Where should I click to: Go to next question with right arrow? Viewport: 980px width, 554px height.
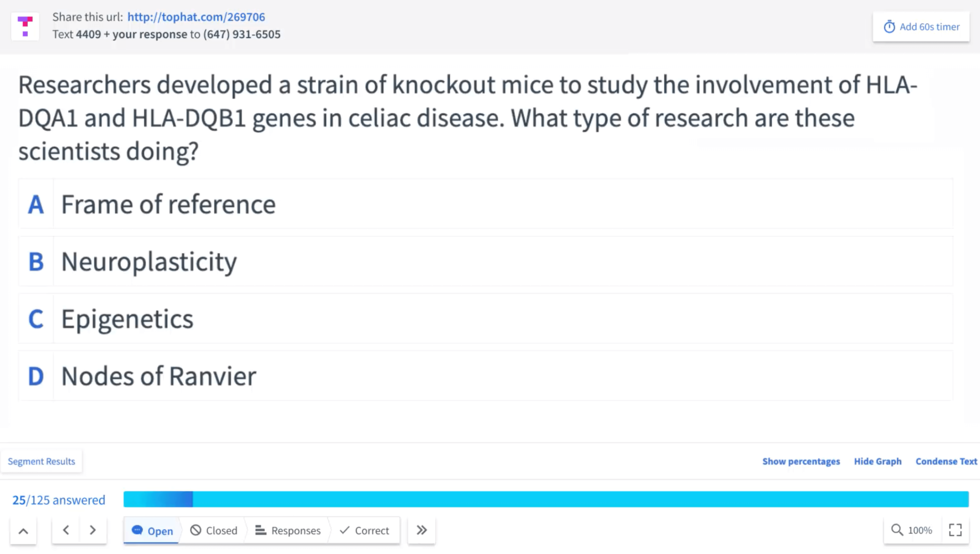pos(93,530)
